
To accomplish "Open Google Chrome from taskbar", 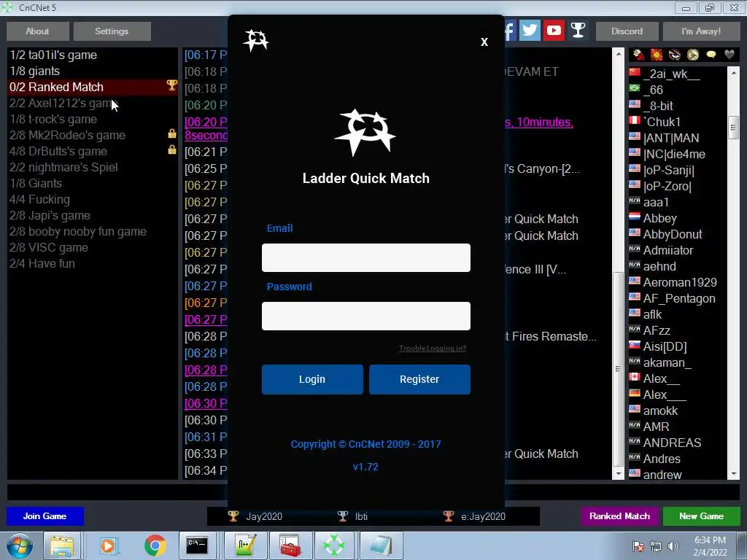I will pos(155,545).
